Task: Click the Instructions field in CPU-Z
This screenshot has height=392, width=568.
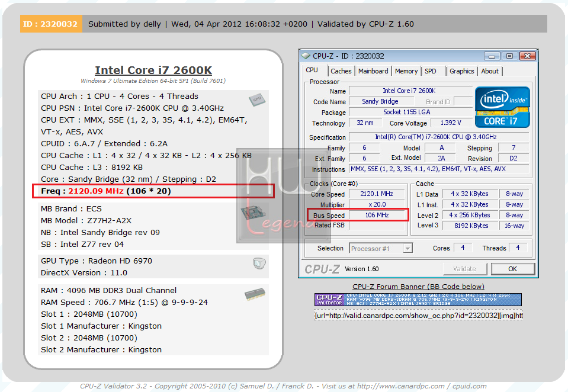Action: pos(439,169)
